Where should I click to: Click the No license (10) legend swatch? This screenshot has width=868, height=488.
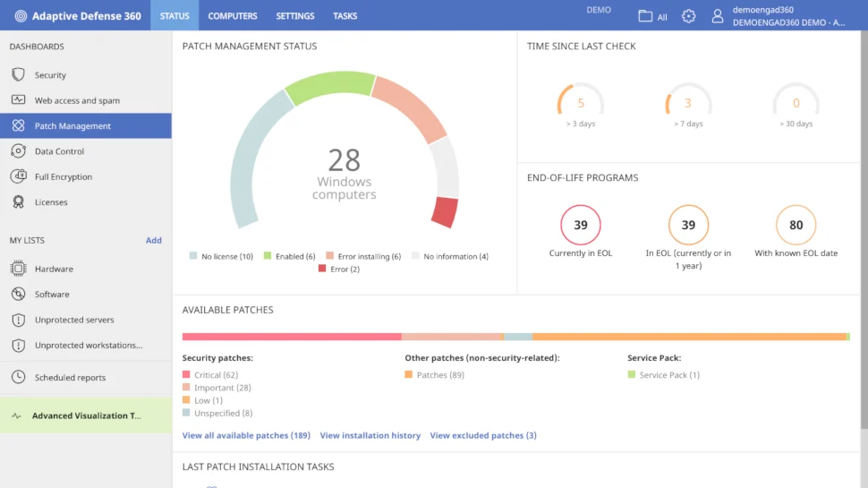pos(193,256)
